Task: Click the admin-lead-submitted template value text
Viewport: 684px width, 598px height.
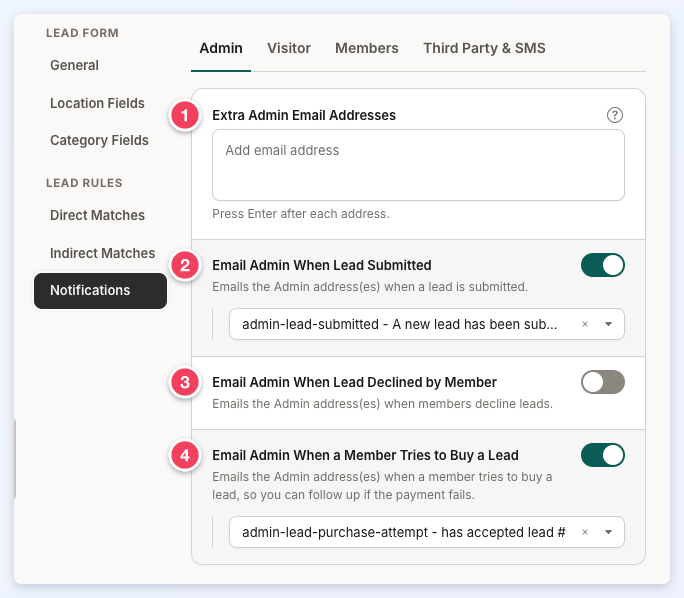Action: [400, 324]
